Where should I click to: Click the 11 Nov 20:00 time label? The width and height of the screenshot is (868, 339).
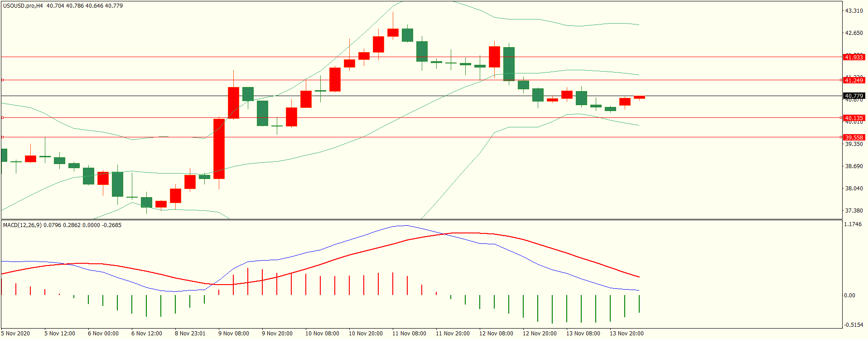[453, 334]
